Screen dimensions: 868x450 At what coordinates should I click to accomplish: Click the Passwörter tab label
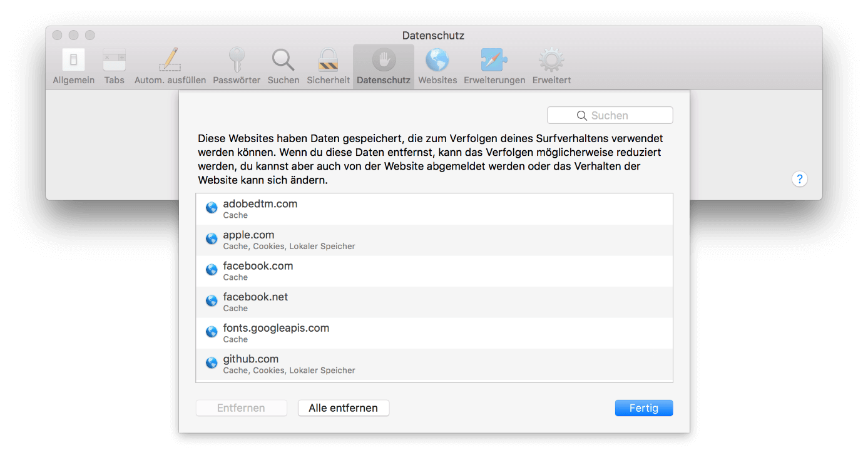point(237,80)
